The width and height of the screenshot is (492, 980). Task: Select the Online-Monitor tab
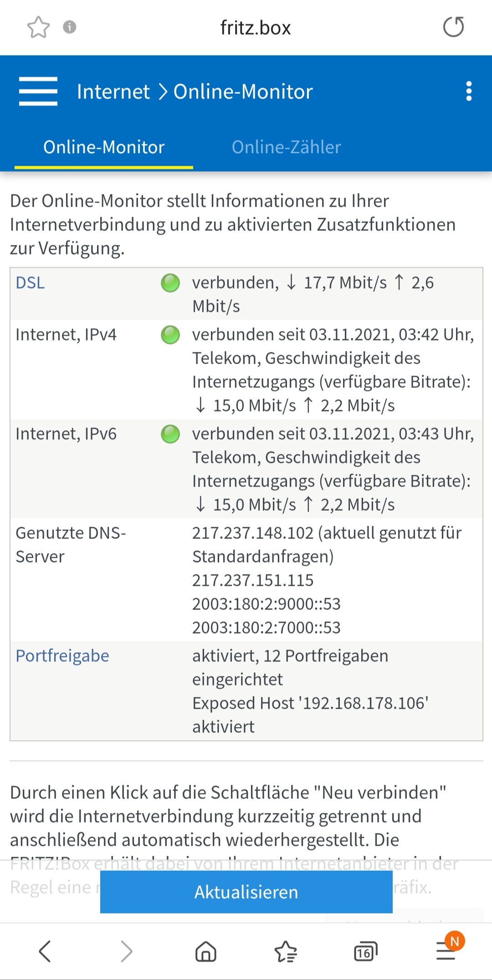point(104,147)
